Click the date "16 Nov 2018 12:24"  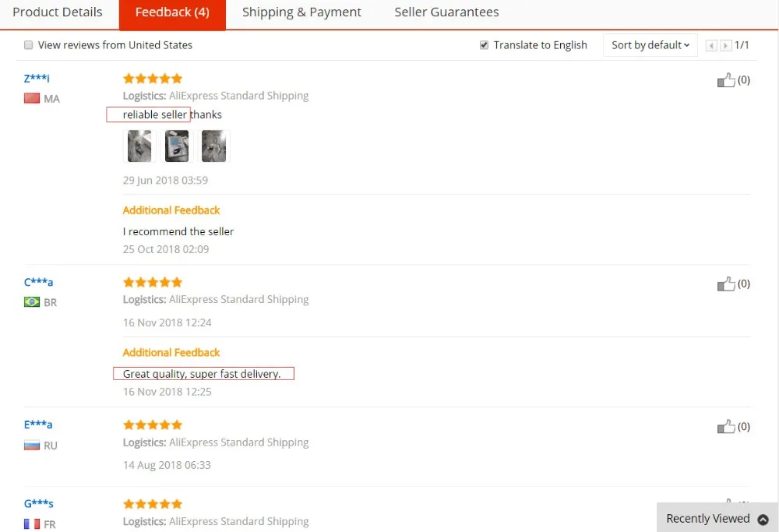click(167, 323)
